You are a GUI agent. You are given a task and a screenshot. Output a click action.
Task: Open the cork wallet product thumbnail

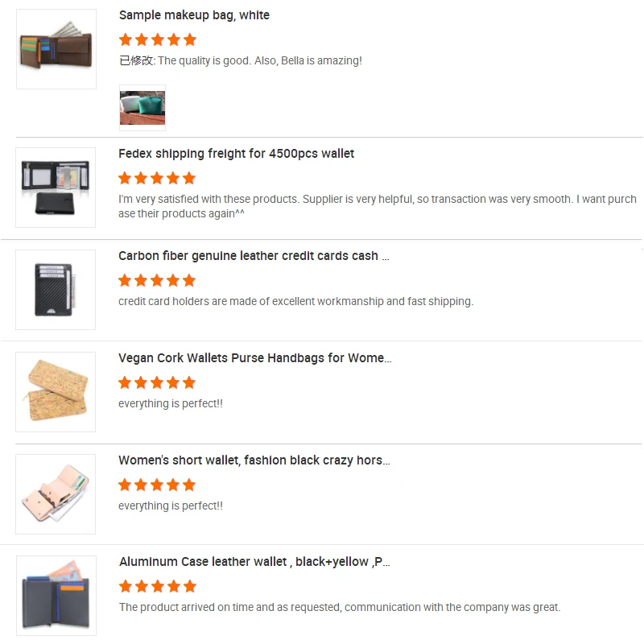point(56,392)
